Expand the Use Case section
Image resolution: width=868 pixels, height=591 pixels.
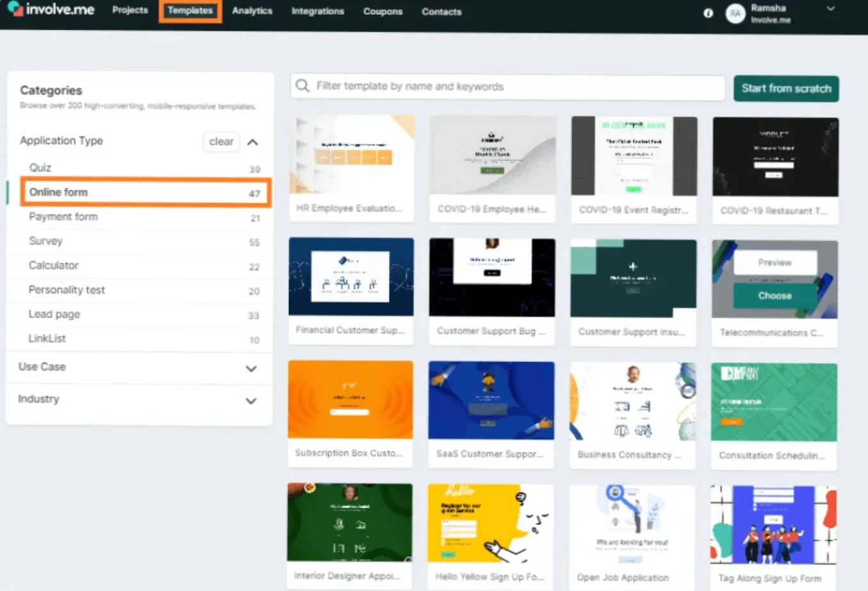[x=251, y=369]
